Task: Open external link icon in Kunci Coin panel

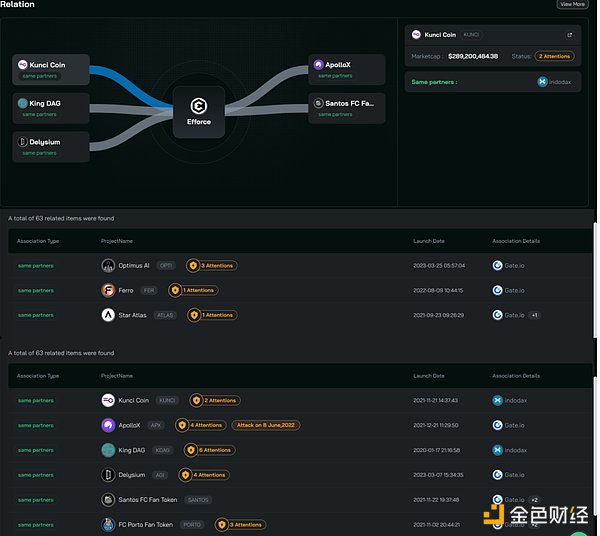Action: click(570, 34)
